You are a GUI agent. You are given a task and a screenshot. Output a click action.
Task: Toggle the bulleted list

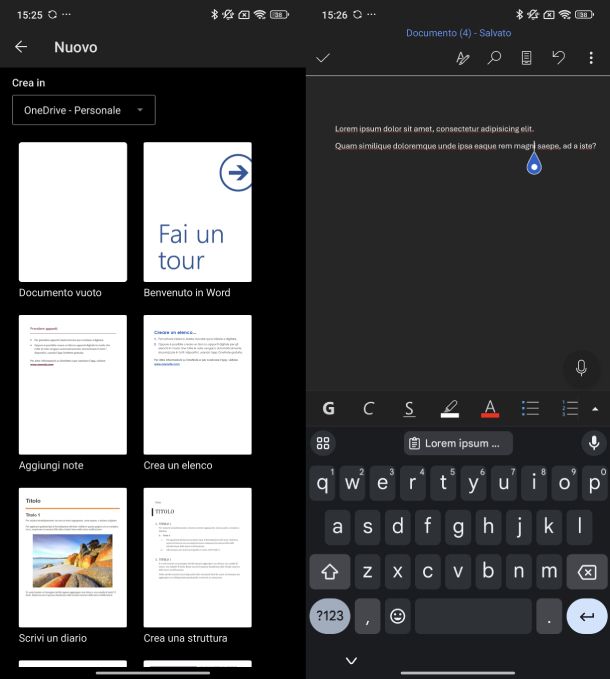click(x=530, y=408)
